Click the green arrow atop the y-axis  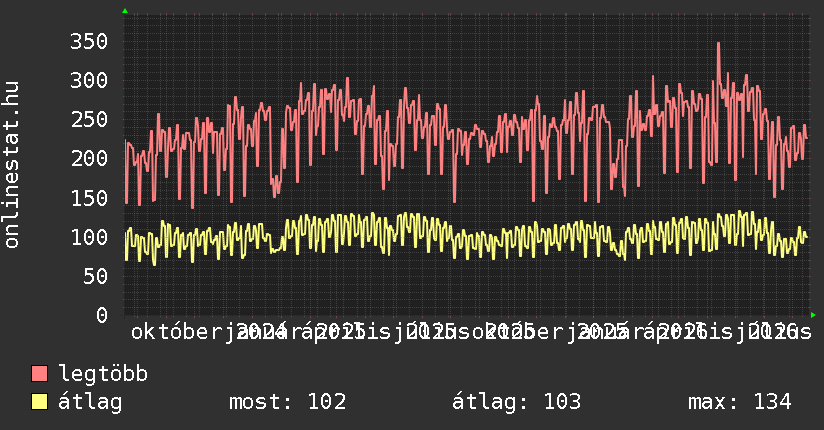(x=125, y=11)
